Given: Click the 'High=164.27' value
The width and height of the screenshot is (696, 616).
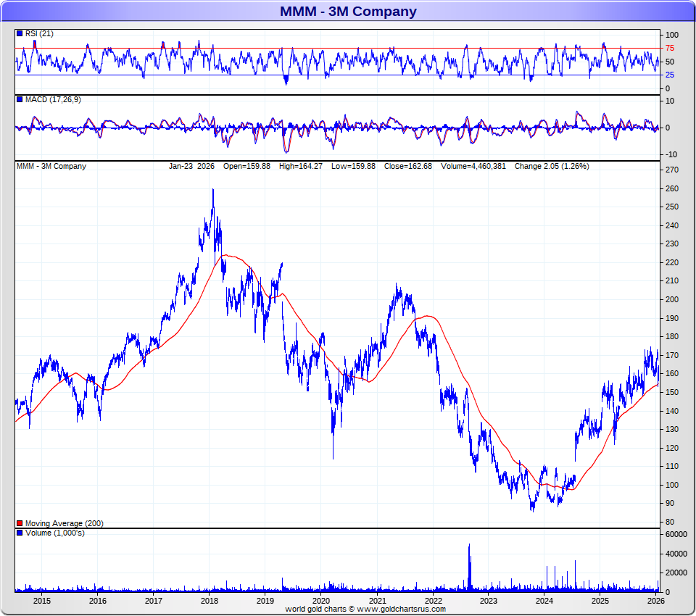Looking at the screenshot, I should point(300,167).
